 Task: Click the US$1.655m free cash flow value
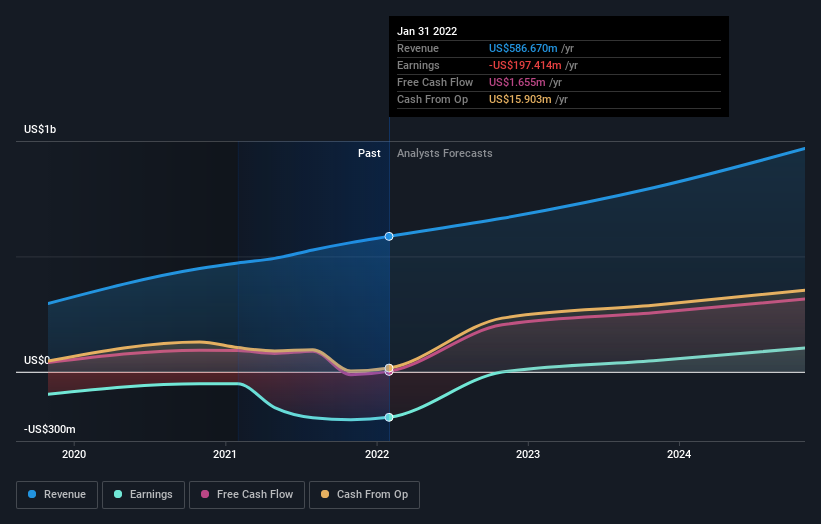click(x=517, y=82)
